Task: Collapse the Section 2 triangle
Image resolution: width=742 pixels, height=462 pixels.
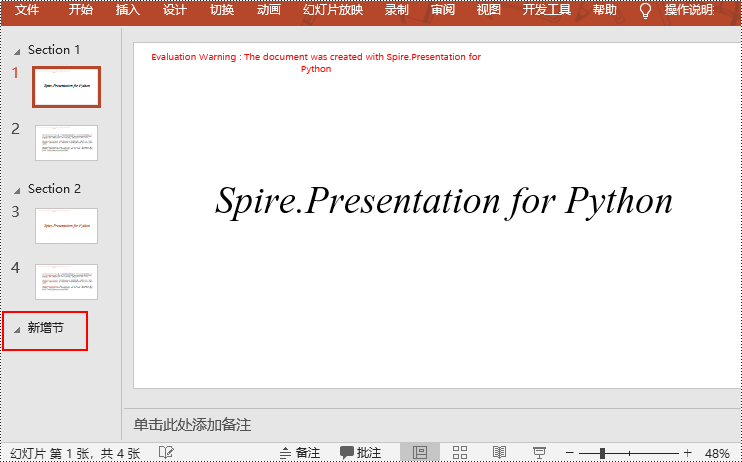Action: (x=17, y=191)
